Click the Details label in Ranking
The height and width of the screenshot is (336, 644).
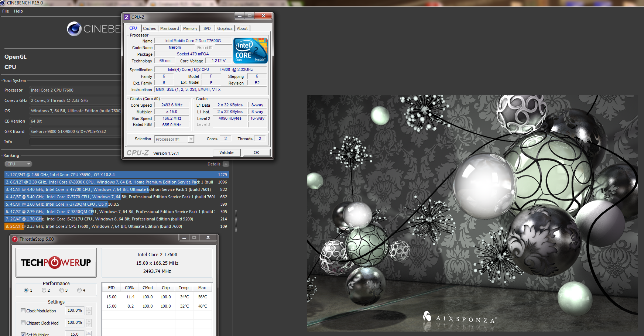pos(214,164)
